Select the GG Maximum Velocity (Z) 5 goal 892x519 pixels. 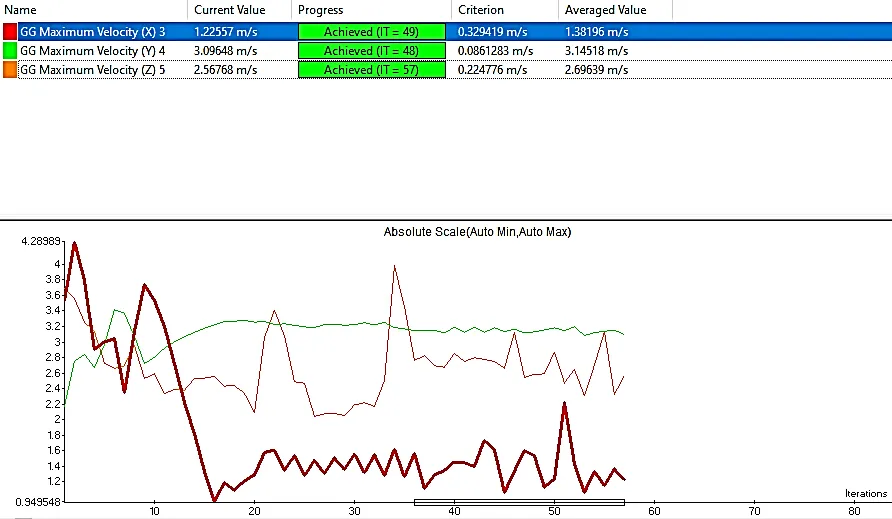92,69
